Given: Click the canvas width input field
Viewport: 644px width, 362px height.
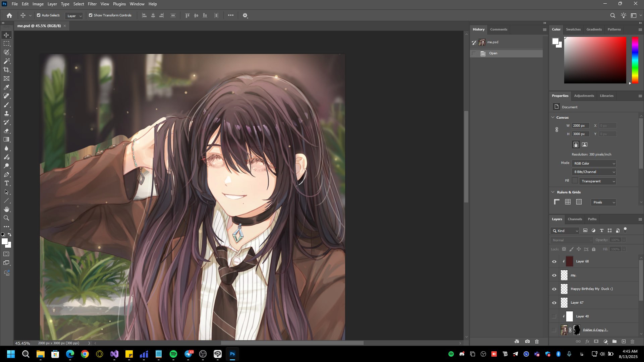Looking at the screenshot, I should point(580,125).
